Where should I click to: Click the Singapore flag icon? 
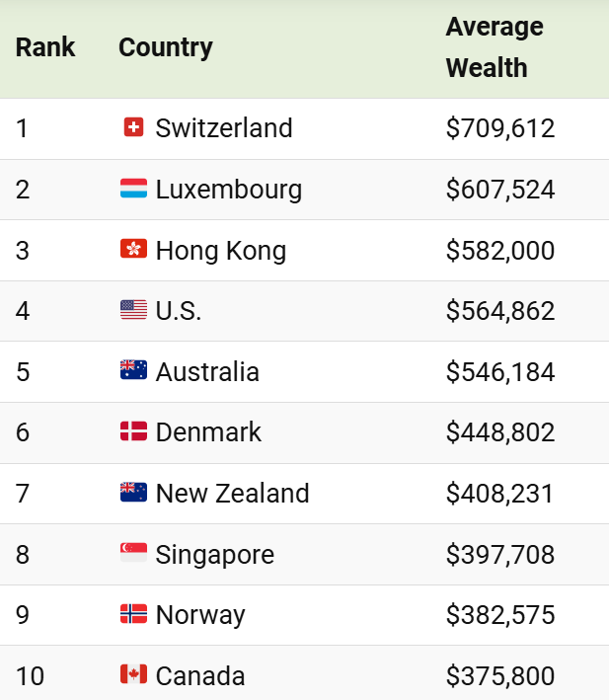coord(133,553)
